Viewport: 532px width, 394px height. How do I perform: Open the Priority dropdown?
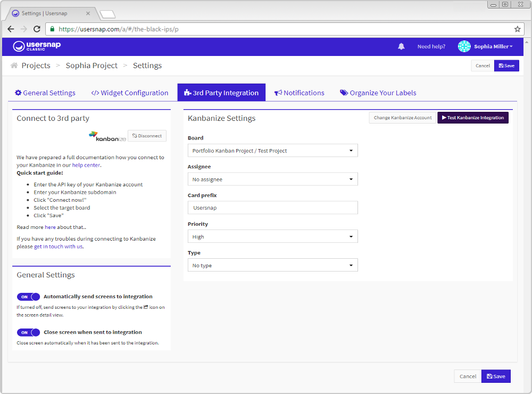point(273,236)
